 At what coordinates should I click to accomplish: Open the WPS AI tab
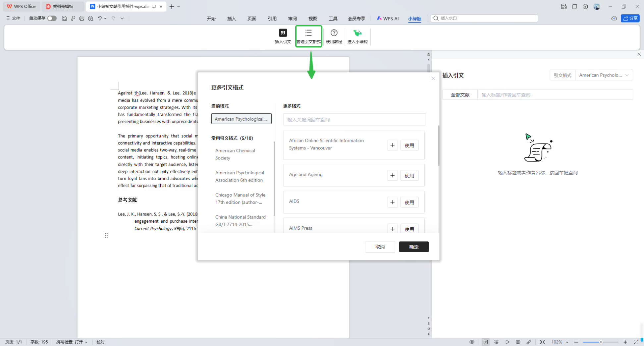(388, 19)
